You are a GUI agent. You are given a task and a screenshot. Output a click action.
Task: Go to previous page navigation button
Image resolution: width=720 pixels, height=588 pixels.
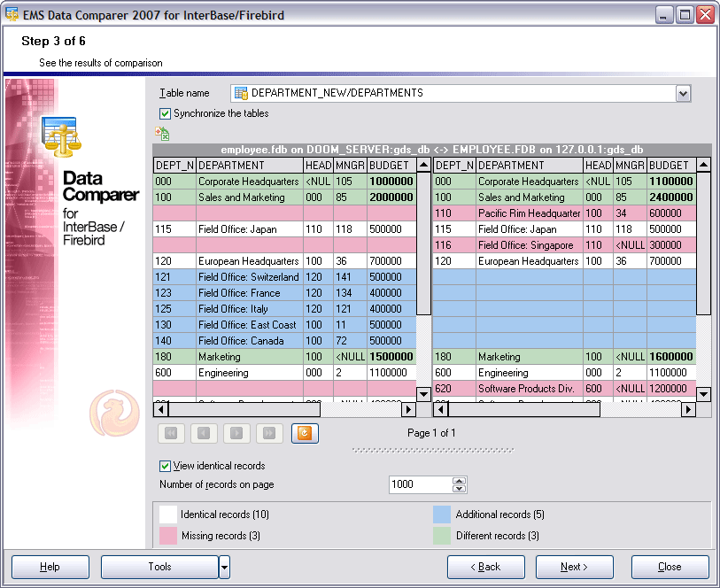[204, 433]
